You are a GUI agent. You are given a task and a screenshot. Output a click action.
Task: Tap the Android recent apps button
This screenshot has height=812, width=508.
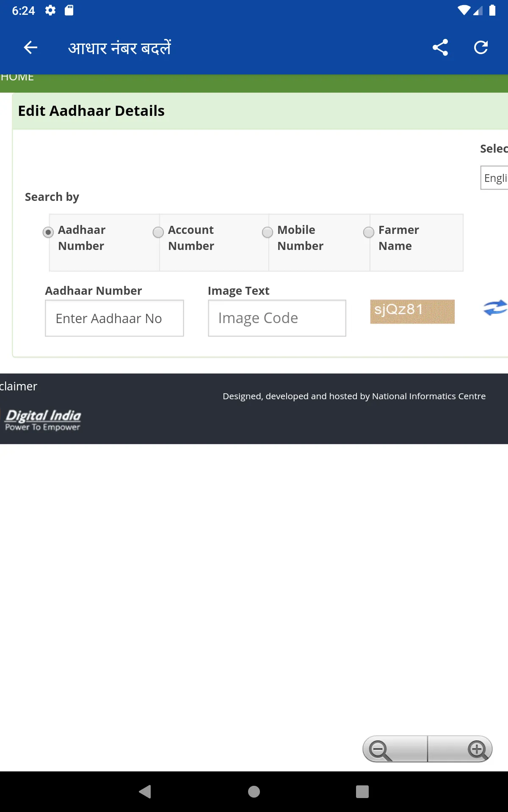pos(362,791)
